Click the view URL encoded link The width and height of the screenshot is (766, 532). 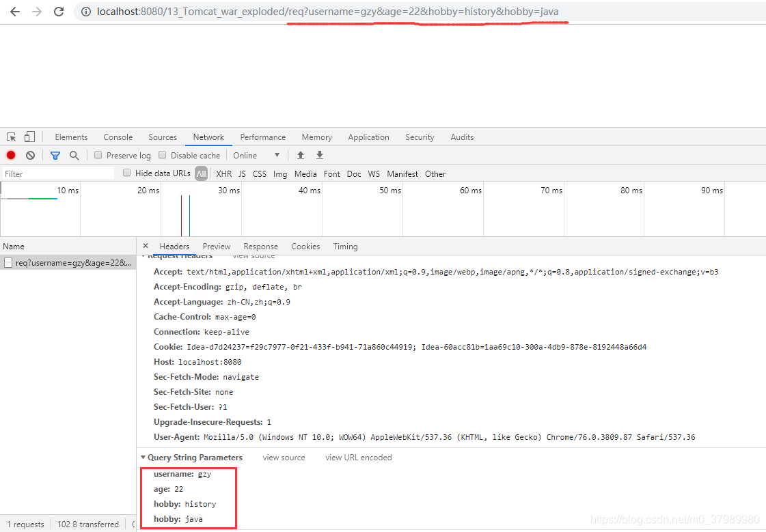(358, 457)
